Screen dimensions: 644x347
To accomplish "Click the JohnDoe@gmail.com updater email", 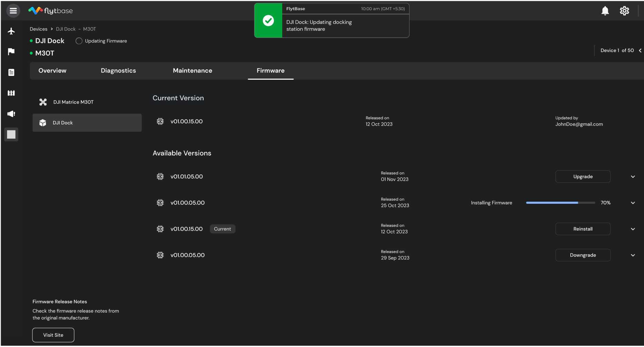I will (x=579, y=124).
